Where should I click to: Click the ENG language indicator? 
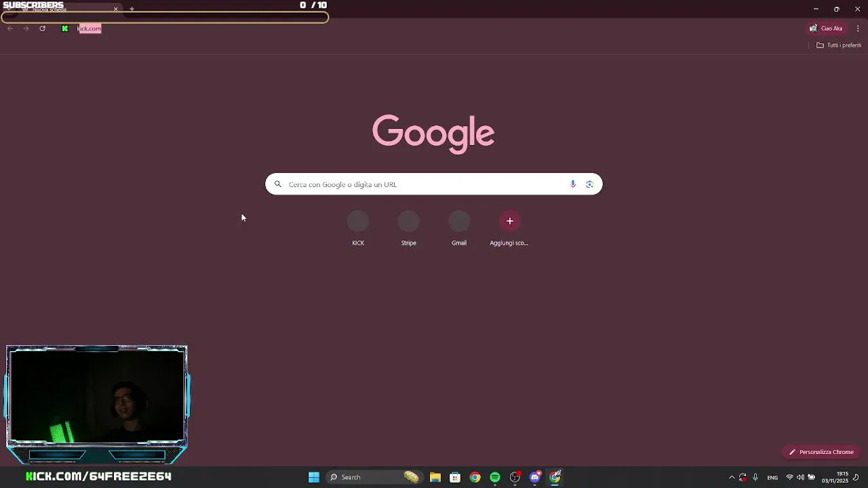click(772, 478)
